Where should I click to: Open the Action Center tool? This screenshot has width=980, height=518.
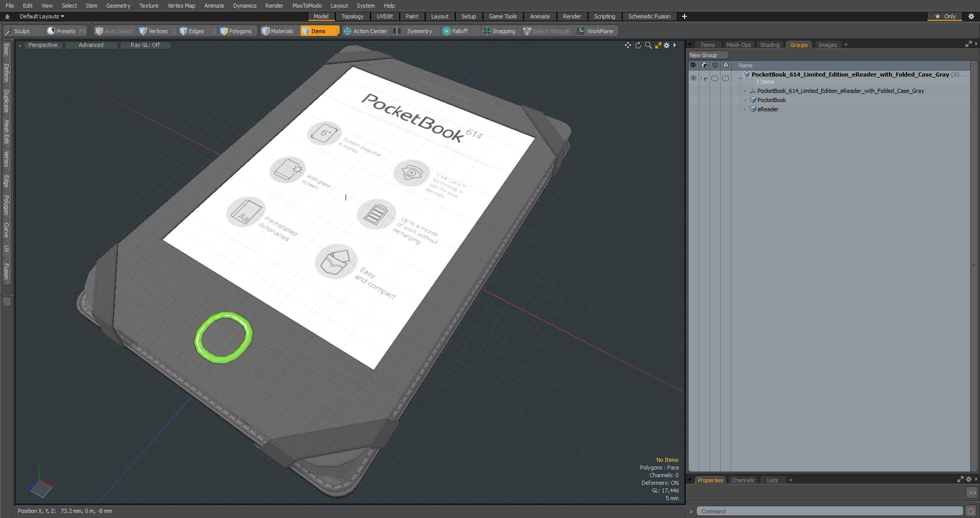pos(365,31)
